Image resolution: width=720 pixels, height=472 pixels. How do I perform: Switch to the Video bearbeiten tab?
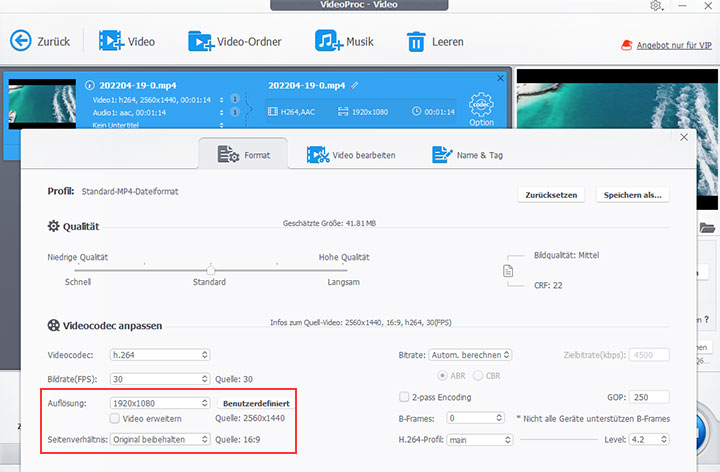[x=351, y=155]
